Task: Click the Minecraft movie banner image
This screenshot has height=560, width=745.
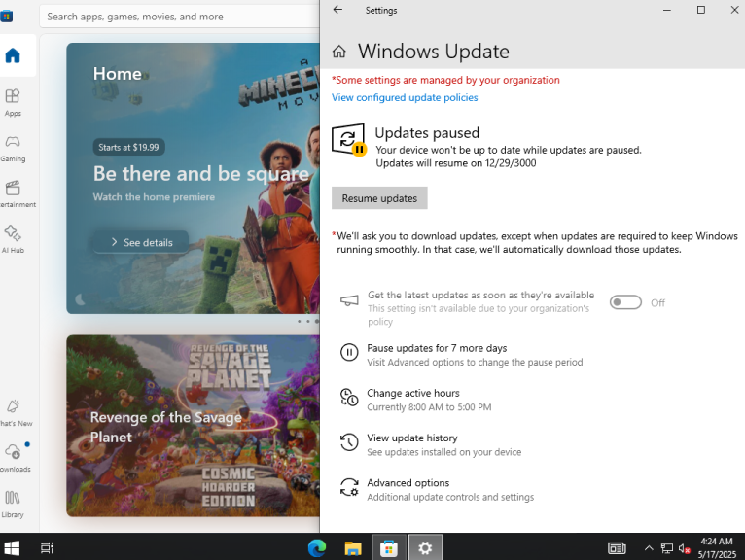Action: tap(193, 178)
